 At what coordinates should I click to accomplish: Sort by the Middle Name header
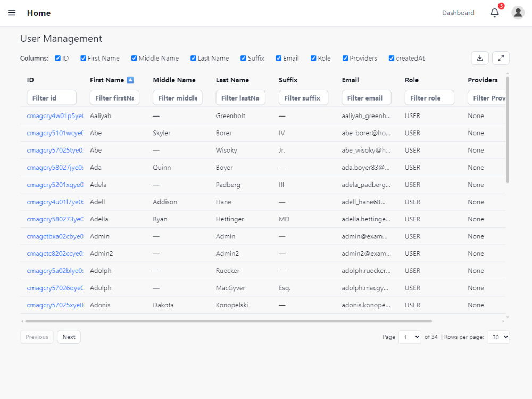[174, 80]
